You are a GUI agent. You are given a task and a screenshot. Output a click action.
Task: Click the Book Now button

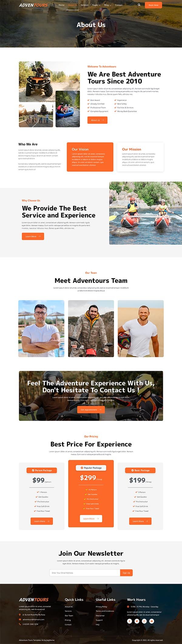(x=153, y=5)
